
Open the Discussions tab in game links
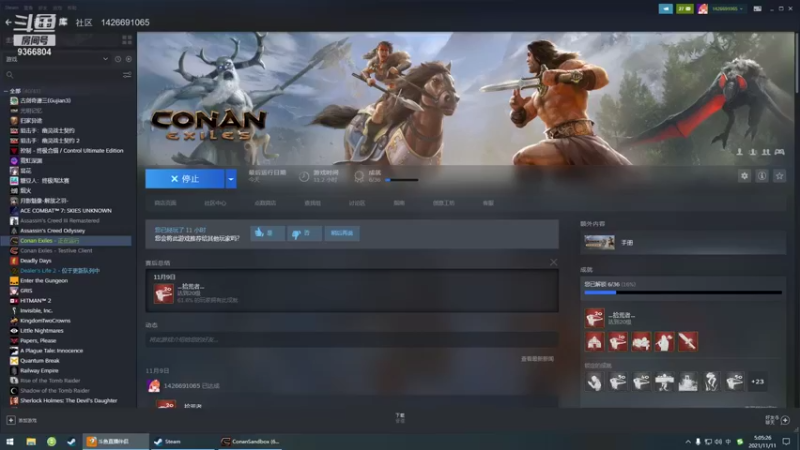click(357, 203)
